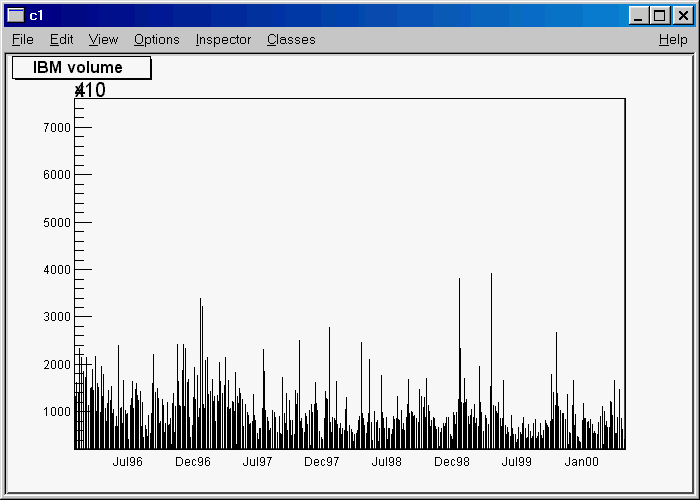
Task: Open the Edit menu
Action: click(x=61, y=39)
